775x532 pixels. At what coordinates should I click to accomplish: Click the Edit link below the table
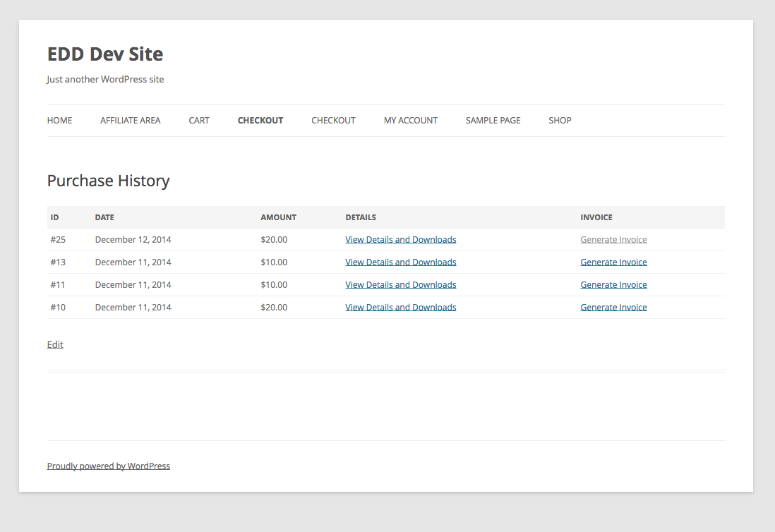[55, 345]
